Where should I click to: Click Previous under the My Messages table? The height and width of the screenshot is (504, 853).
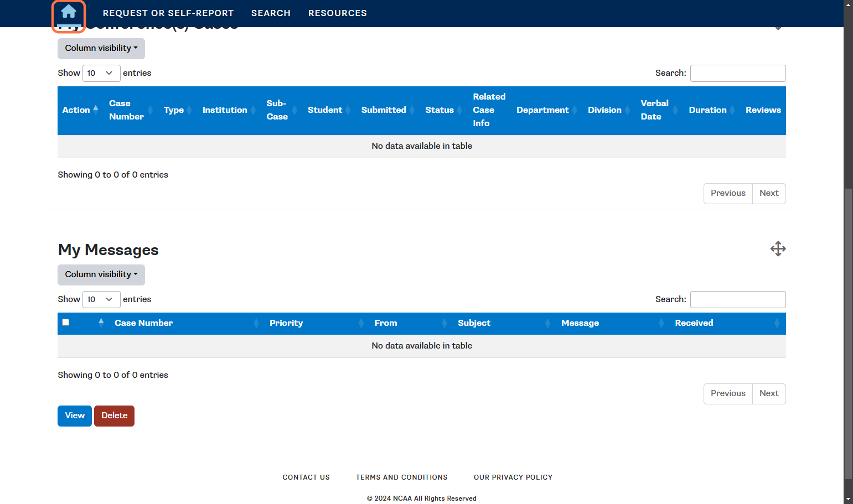tap(728, 394)
